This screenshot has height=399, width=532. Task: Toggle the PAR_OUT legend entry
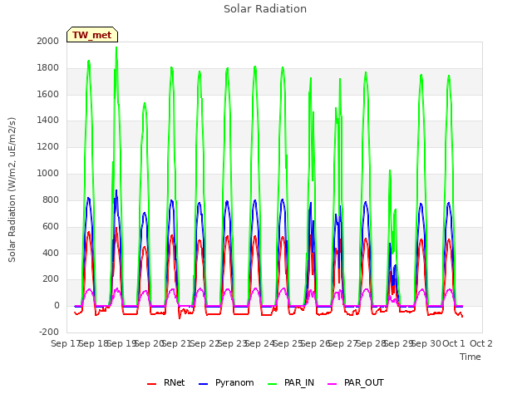356,382
